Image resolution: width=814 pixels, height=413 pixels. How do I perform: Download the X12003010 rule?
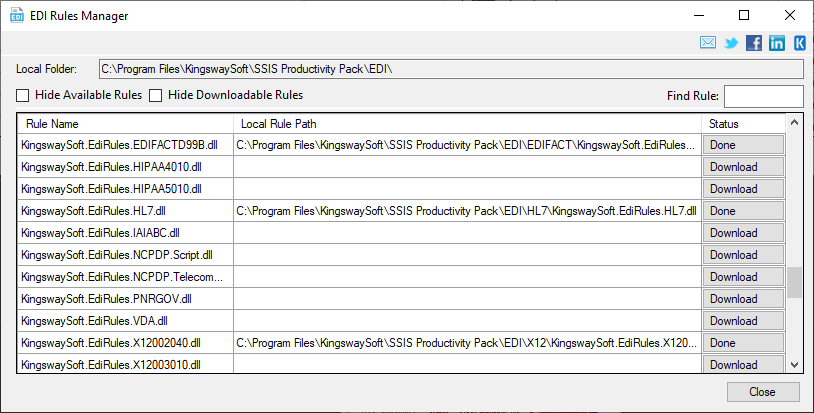point(743,364)
